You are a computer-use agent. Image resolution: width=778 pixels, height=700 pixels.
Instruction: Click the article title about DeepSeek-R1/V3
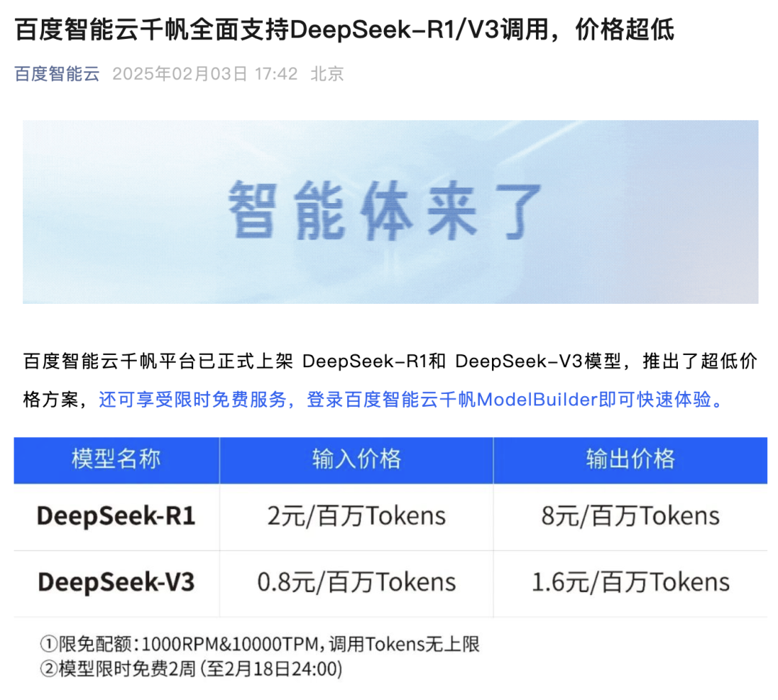pos(344,30)
